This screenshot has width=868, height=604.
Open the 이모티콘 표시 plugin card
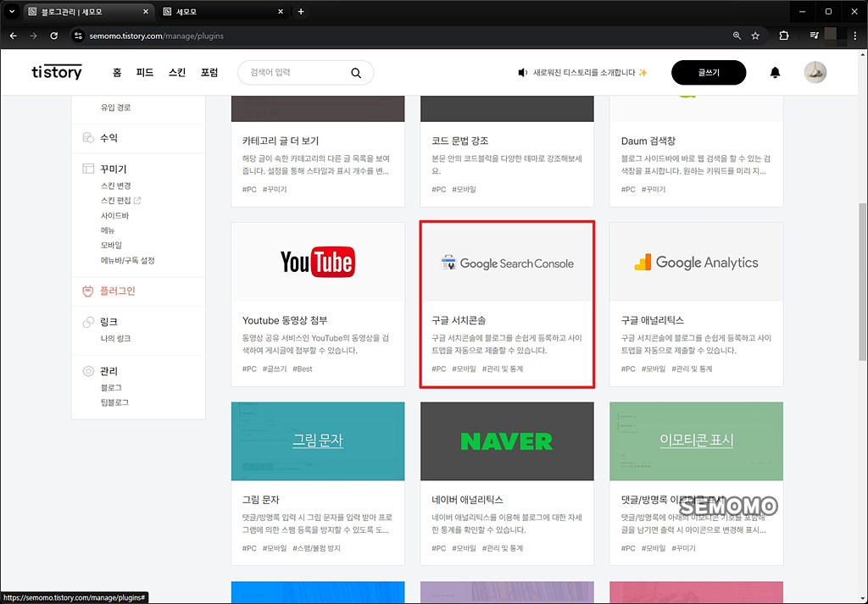click(x=697, y=484)
